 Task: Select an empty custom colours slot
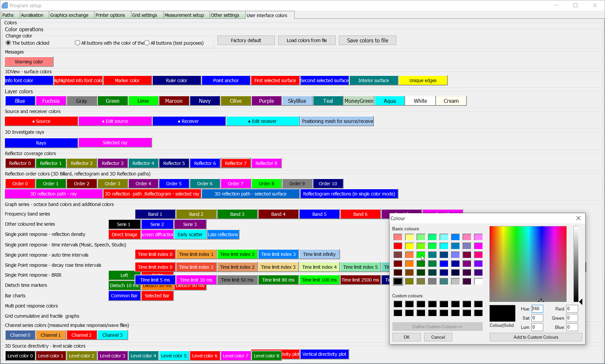(398, 304)
